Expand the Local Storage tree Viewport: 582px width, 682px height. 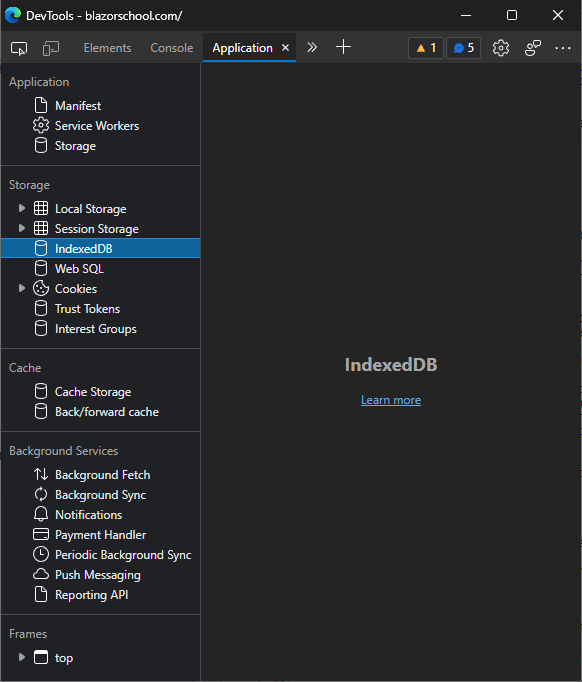click(21, 208)
